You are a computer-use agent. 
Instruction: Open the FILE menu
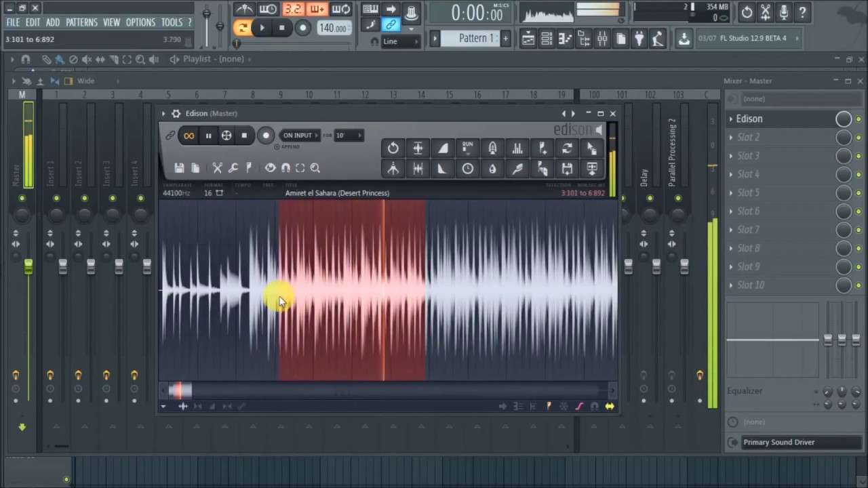pos(13,22)
